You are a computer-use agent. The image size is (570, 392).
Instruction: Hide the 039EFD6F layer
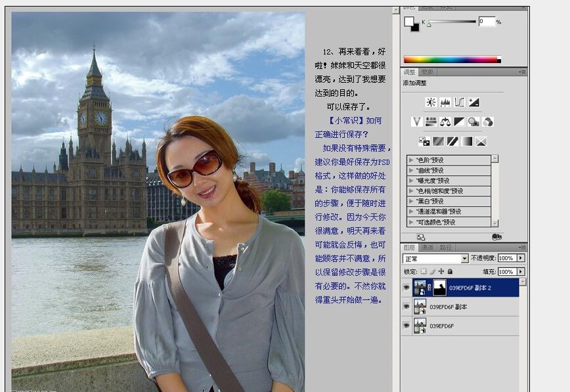tap(406, 325)
